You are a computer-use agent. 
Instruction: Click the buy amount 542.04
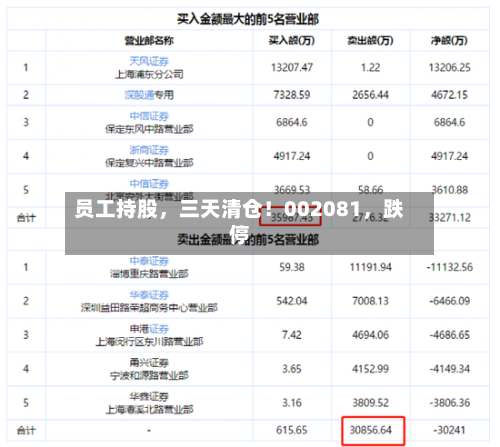292,301
